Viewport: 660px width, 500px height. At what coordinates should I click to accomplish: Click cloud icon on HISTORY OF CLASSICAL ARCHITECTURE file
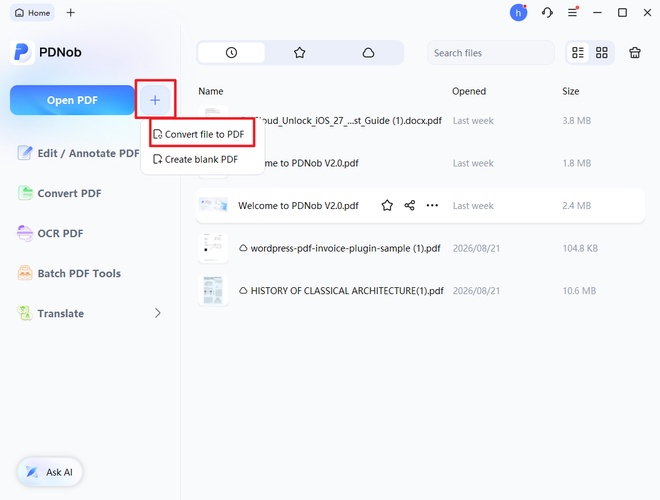pyautogui.click(x=243, y=290)
